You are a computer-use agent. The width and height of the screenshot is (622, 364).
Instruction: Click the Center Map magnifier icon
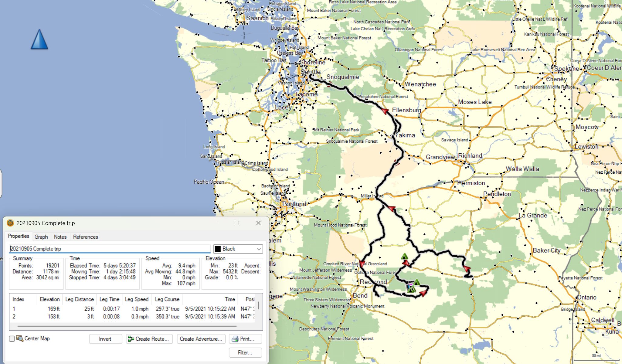tap(20, 338)
